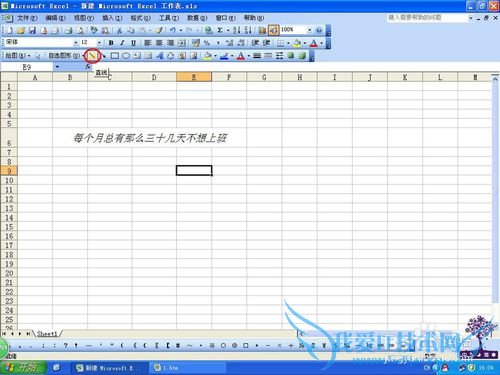500x375 pixels.
Task: Expand the AutoSum function arrow
Action: 228,30
